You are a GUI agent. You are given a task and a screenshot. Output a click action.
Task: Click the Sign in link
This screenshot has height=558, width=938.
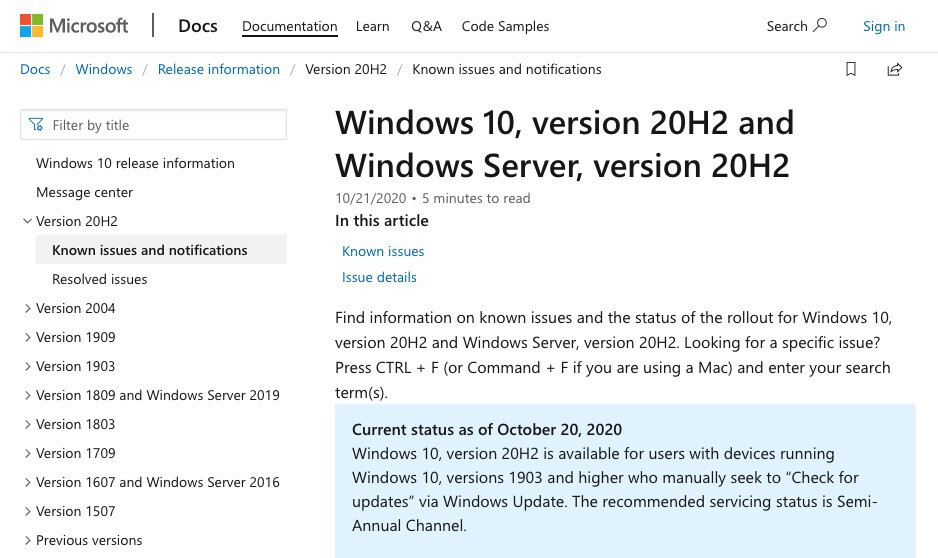pos(883,26)
